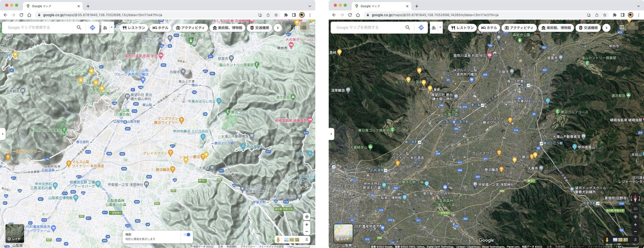
Task: Go back in right browser
Action: 334,15
